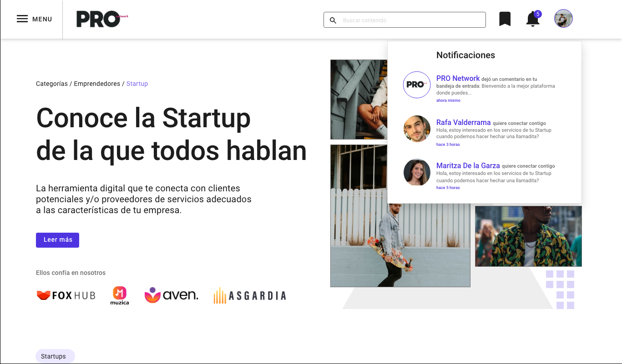Image resolution: width=622 pixels, height=364 pixels.
Task: Click Rafa Valderrama's profile photo
Action: click(417, 129)
